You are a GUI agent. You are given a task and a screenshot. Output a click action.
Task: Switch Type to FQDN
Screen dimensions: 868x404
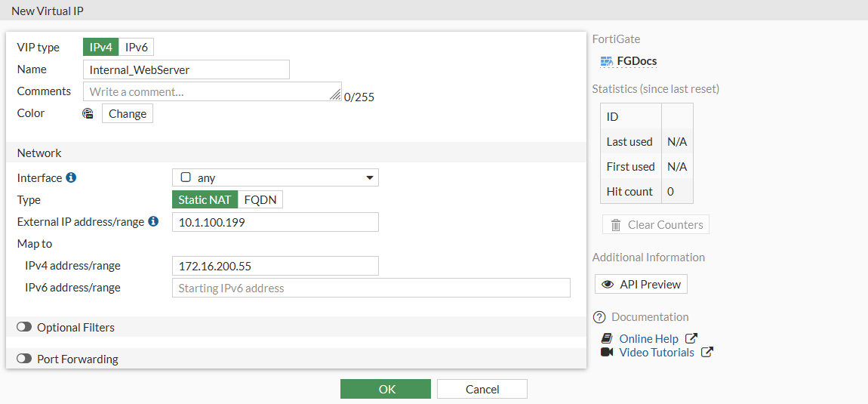point(260,200)
